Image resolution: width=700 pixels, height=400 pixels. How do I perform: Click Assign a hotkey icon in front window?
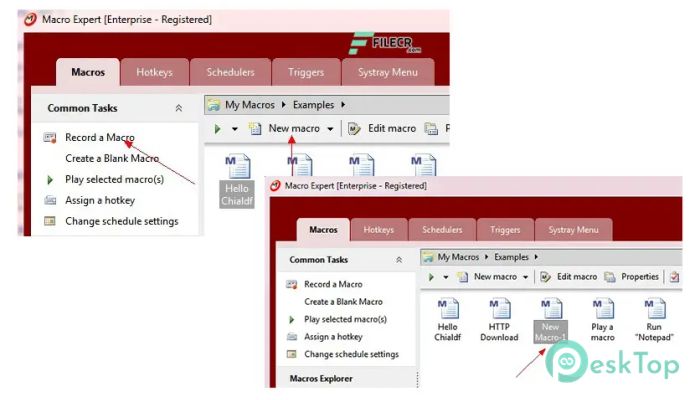click(x=292, y=337)
